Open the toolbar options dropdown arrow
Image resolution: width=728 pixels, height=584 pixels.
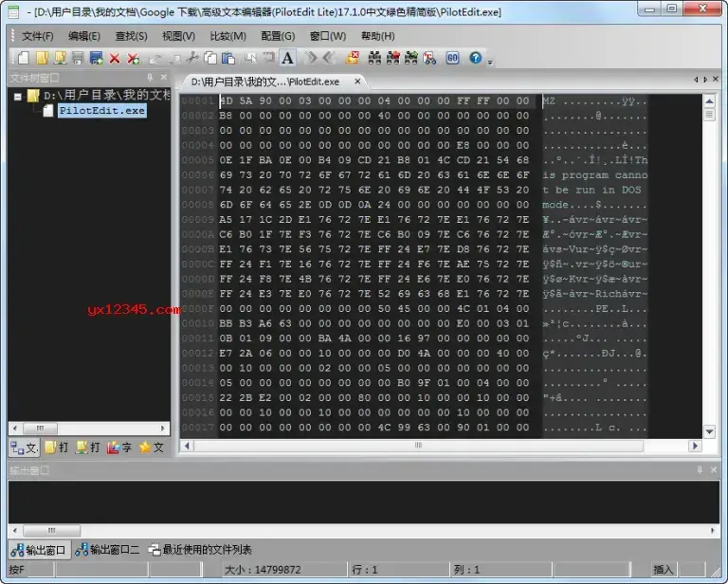point(490,62)
